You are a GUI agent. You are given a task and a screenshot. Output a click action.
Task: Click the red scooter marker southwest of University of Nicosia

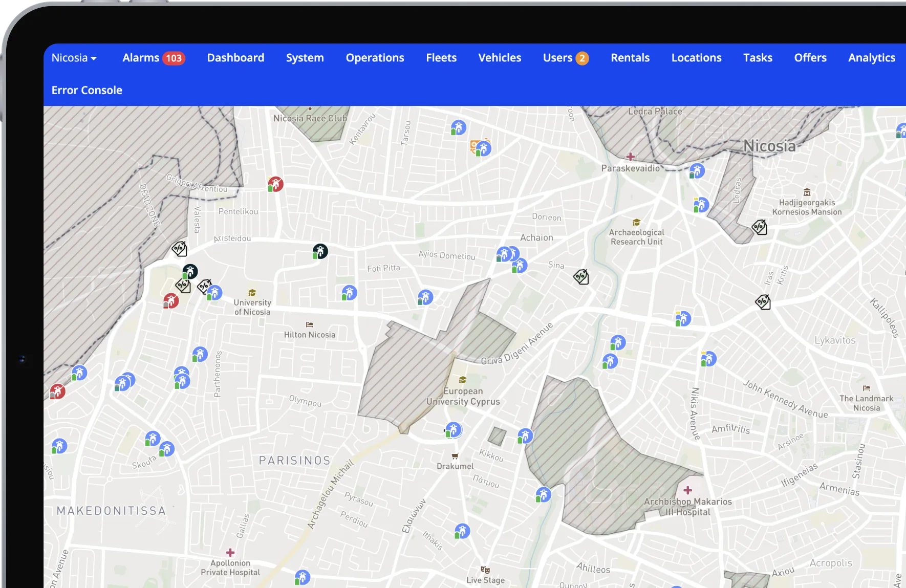pyautogui.click(x=171, y=301)
